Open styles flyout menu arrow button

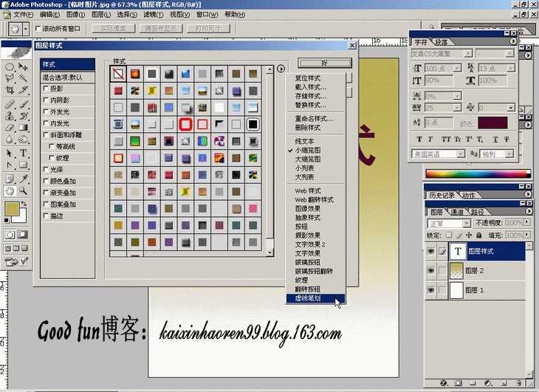pyautogui.click(x=281, y=69)
